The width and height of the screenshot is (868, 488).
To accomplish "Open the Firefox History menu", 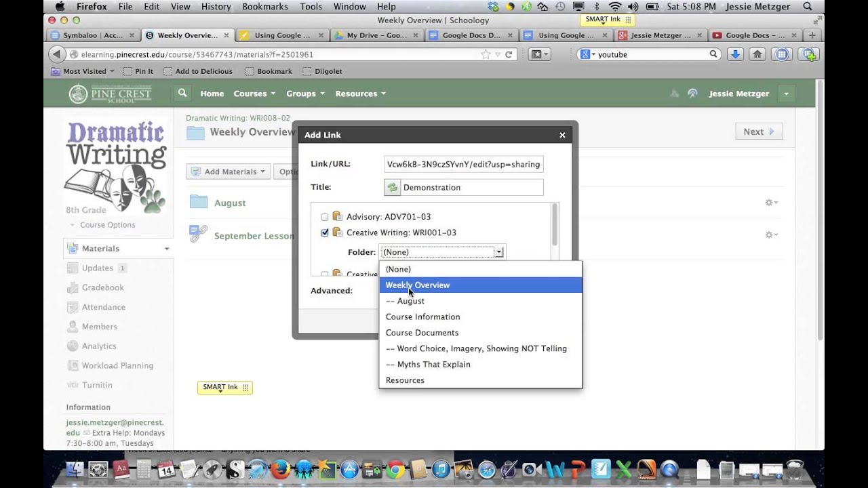I will point(216,7).
